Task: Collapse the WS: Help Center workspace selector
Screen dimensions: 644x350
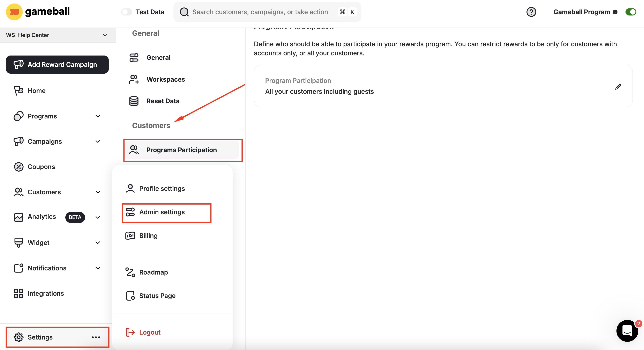Action: 105,35
